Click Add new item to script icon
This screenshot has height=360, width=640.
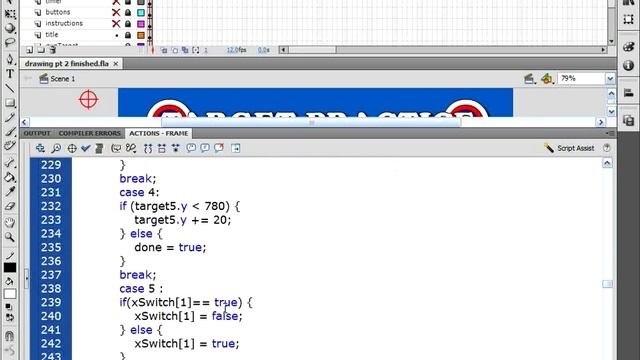click(40, 148)
